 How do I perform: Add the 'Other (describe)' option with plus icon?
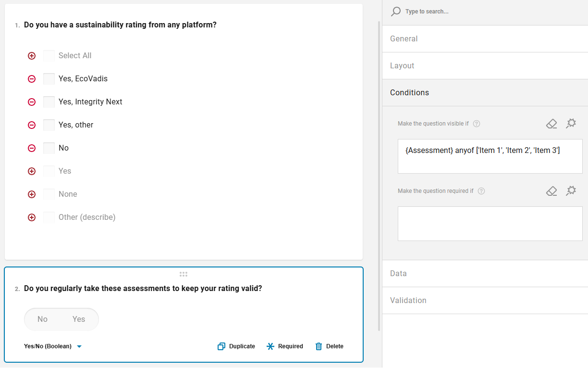tap(32, 217)
